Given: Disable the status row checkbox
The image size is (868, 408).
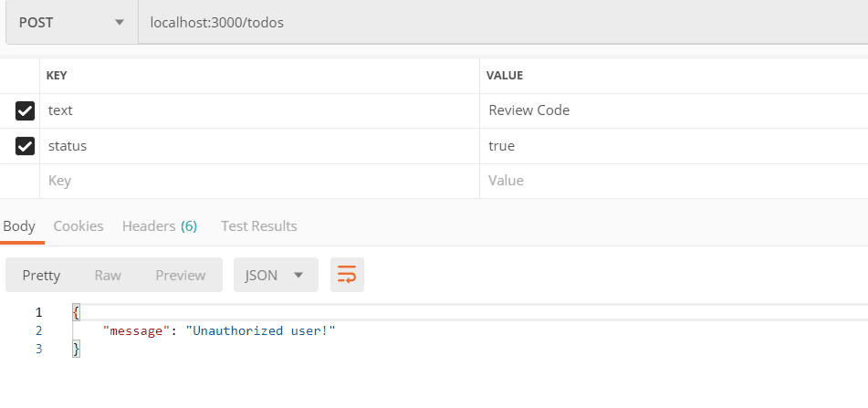Looking at the screenshot, I should [26, 146].
